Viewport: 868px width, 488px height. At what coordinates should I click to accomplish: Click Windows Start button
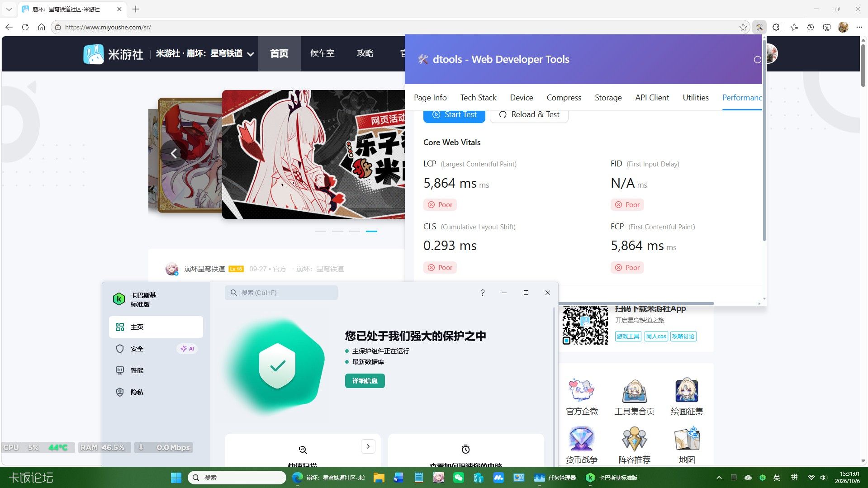(176, 478)
